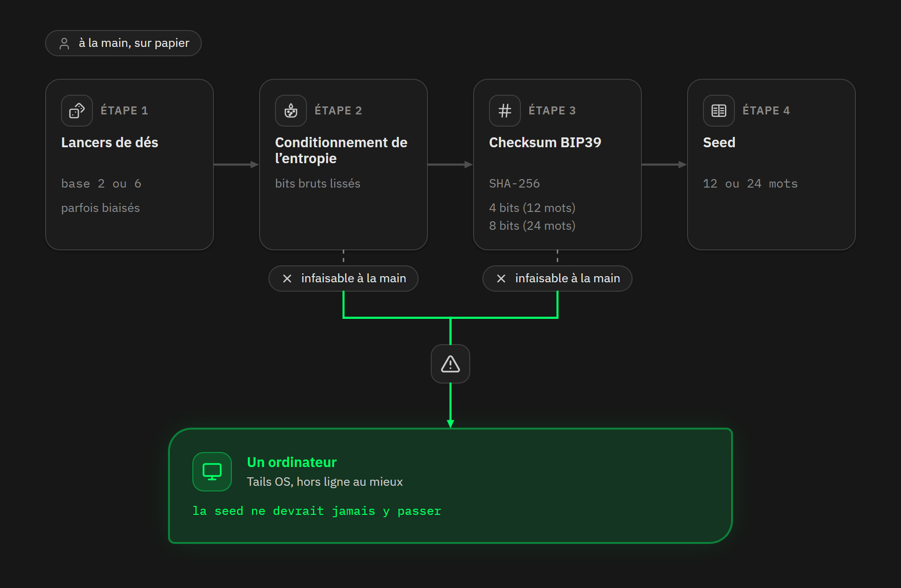Image resolution: width=901 pixels, height=588 pixels.
Task: Click the X icon below Étape 2
Action: pyautogui.click(x=287, y=279)
